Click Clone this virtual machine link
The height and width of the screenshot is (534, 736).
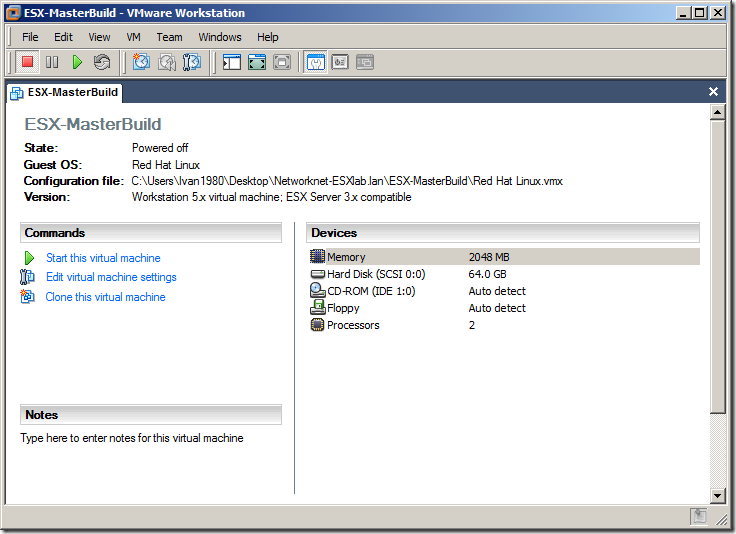coord(105,297)
